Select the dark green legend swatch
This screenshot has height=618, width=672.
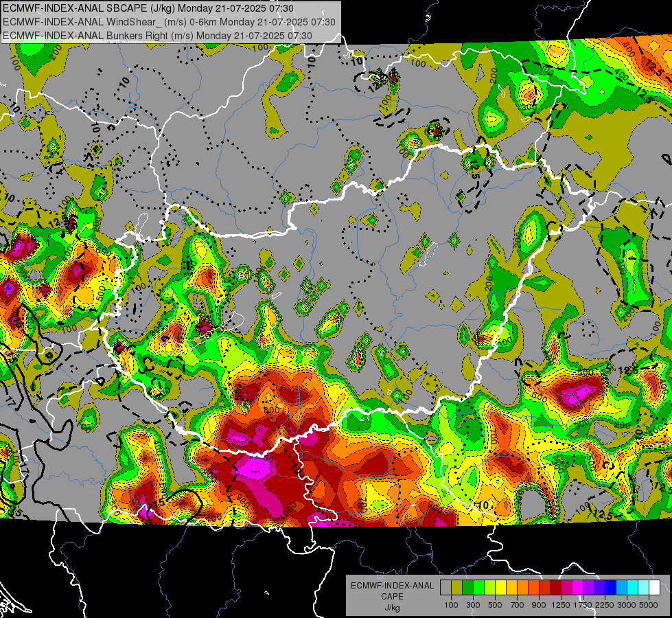point(467,588)
